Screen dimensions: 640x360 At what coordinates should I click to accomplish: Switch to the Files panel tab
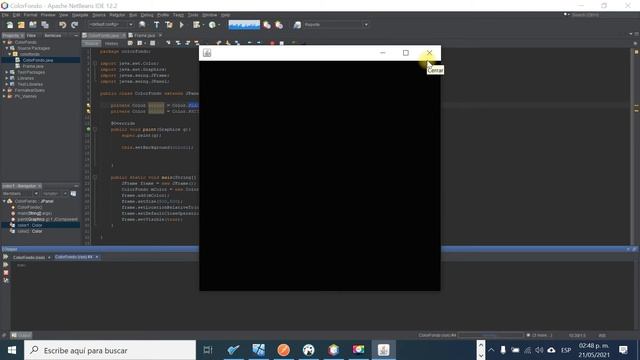click(x=31, y=36)
